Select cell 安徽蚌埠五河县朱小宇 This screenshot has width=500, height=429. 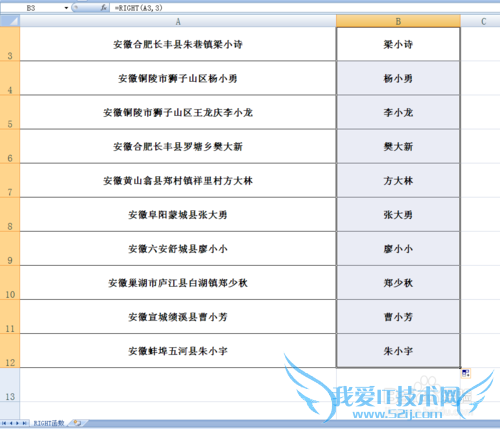[178, 351]
